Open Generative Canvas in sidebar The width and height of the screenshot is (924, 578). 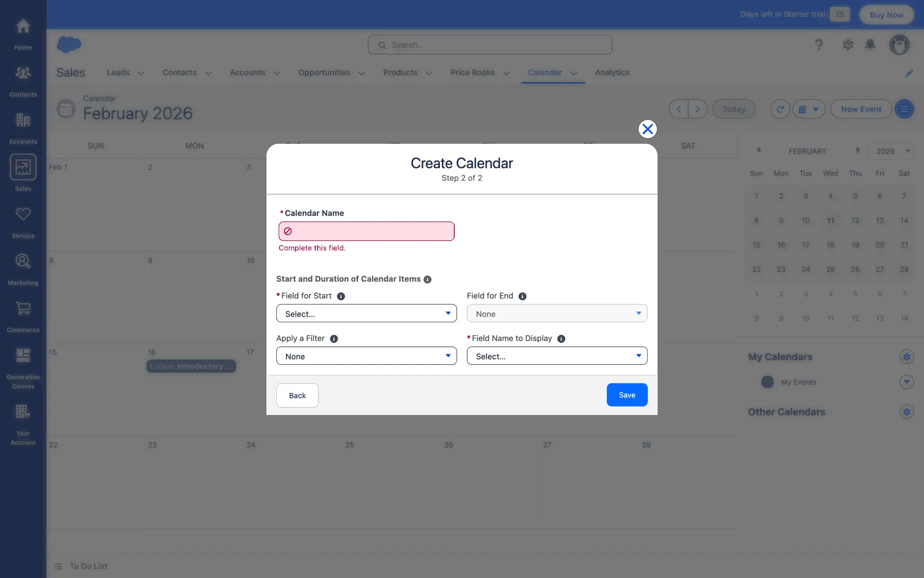click(23, 356)
